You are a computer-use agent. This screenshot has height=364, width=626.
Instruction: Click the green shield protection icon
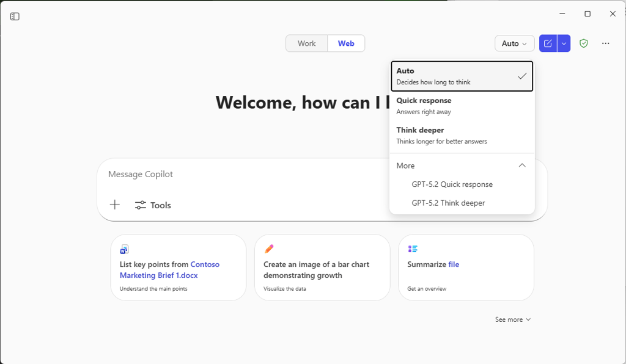pos(584,43)
